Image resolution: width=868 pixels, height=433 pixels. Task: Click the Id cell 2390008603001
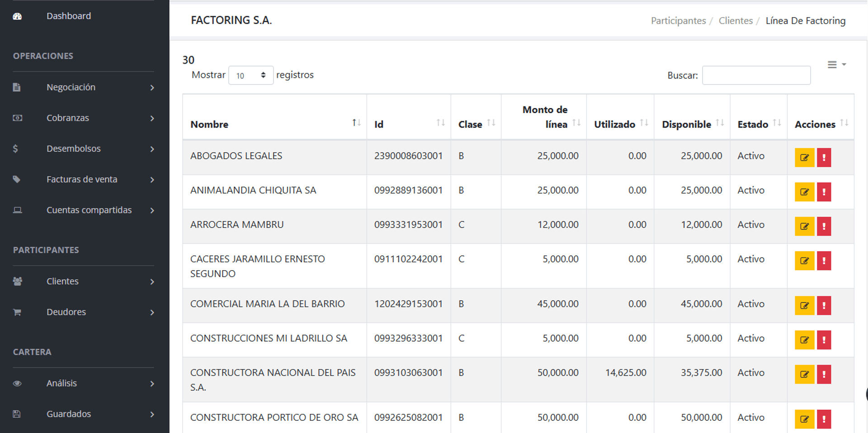click(408, 156)
